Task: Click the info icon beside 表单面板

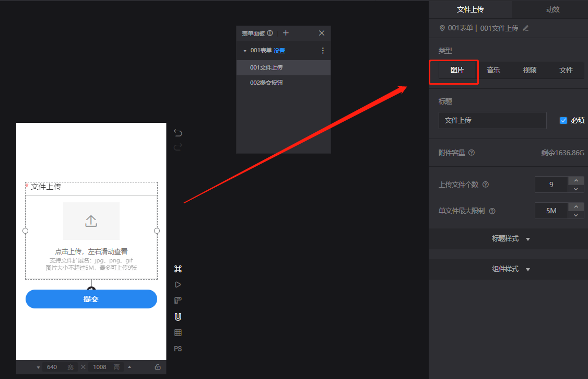Action: point(270,33)
